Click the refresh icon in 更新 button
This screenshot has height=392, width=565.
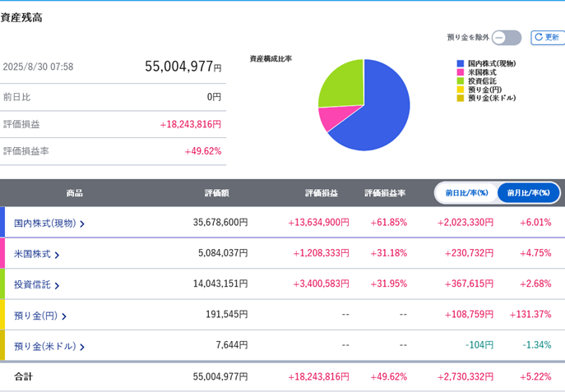539,37
